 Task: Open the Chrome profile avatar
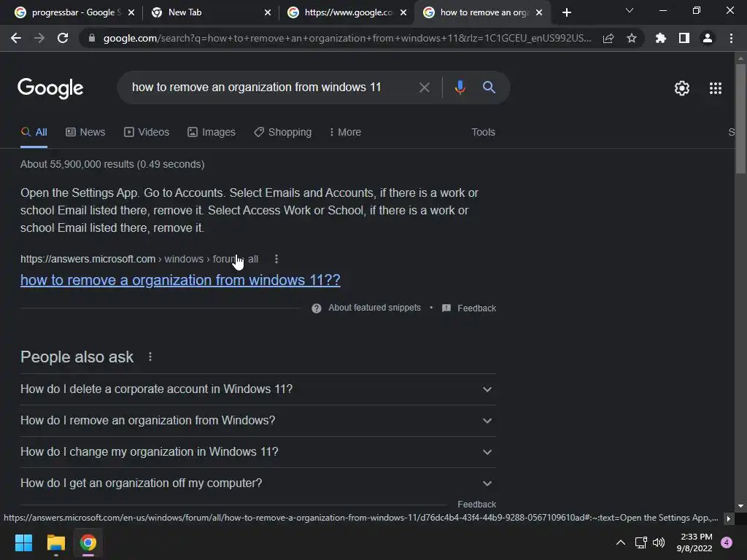click(708, 38)
